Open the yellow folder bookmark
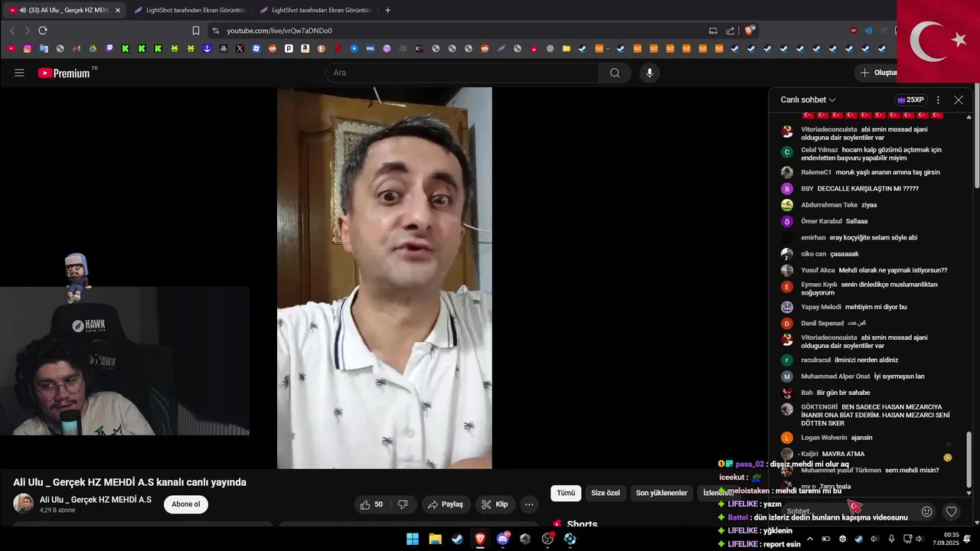Screen dimensions: 980x551 pyautogui.click(x=567, y=48)
